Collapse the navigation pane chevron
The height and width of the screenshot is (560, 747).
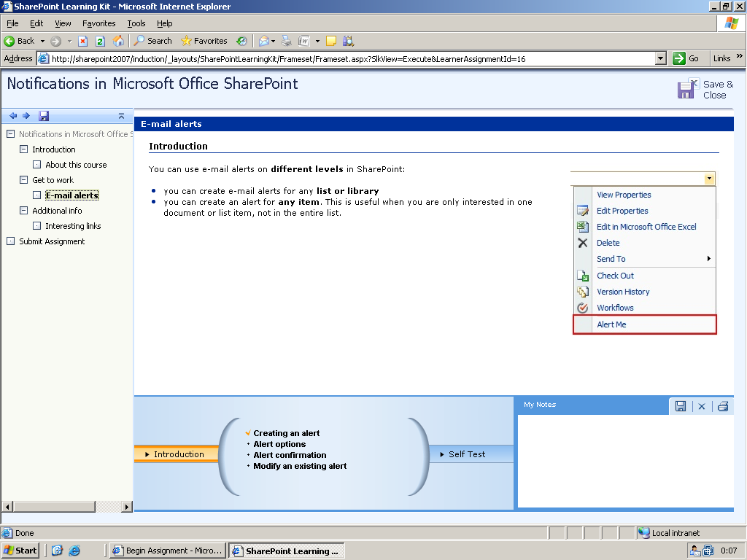(x=121, y=116)
